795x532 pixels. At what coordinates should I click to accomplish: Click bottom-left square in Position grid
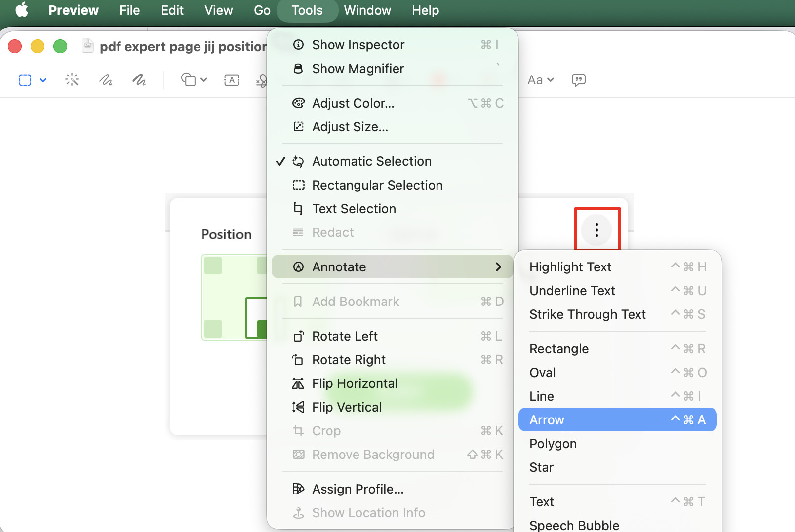coord(213,329)
